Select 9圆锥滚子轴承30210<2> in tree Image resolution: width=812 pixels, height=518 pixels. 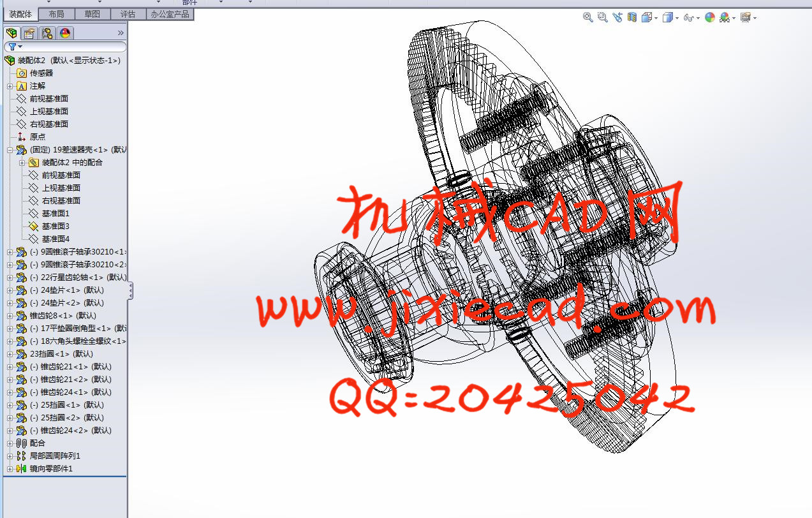79,265
